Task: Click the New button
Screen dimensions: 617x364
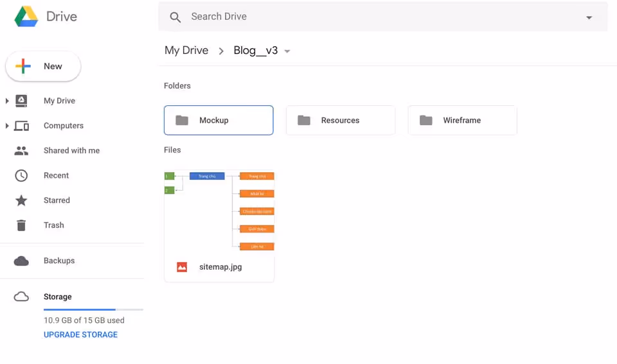Action: coord(43,66)
